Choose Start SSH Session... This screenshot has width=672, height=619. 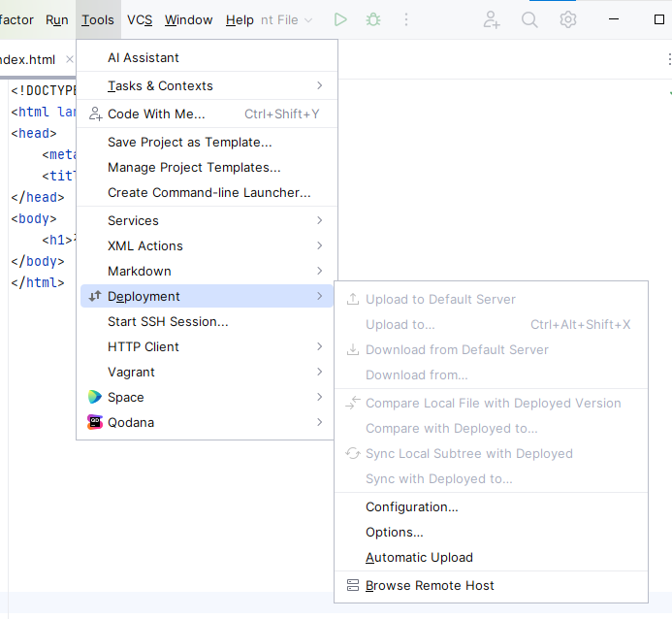point(207,321)
